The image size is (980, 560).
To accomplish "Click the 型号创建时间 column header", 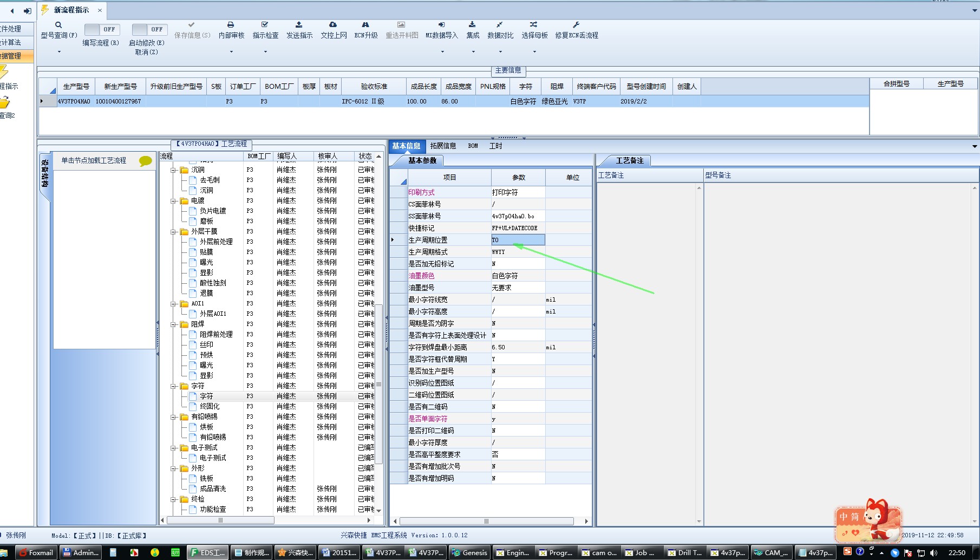I will (646, 86).
